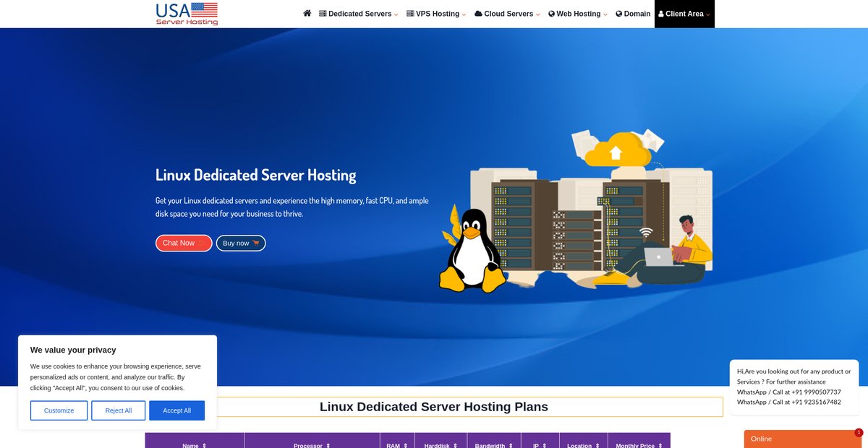Click the chat notification badge showing 1
This screenshot has width=868, height=448.
coord(859,432)
